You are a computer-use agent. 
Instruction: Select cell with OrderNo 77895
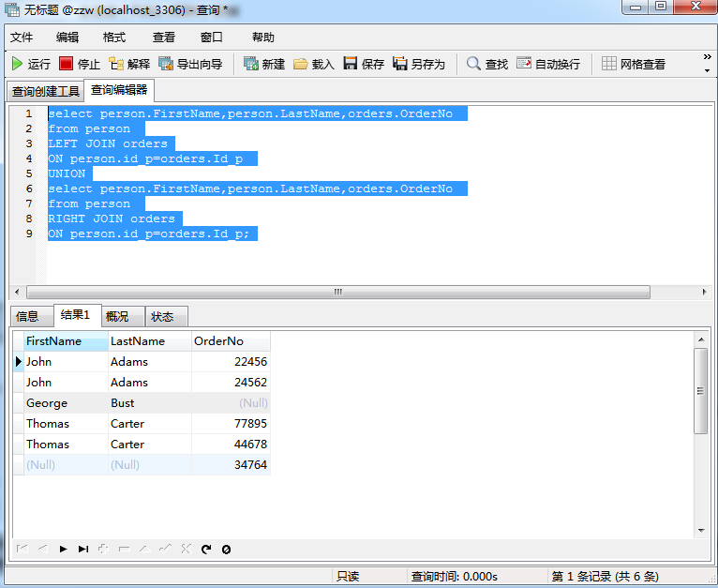click(x=231, y=424)
